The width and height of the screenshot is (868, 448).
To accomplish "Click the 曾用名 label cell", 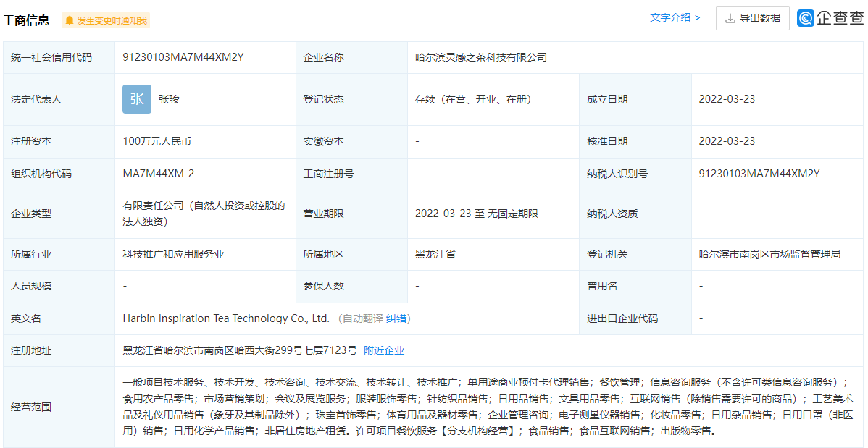I will pyautogui.click(x=635, y=286).
